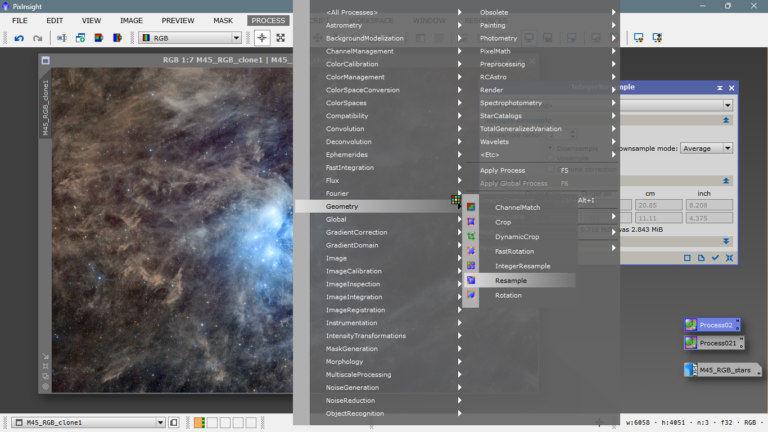768x432 pixels.
Task: Click the Undo arrow in the toolbar
Action: point(19,38)
